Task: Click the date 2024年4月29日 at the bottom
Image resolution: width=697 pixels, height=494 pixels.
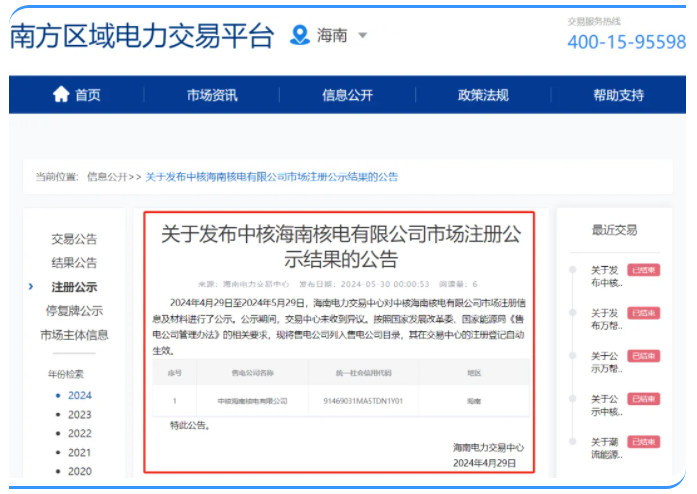Action: (485, 463)
